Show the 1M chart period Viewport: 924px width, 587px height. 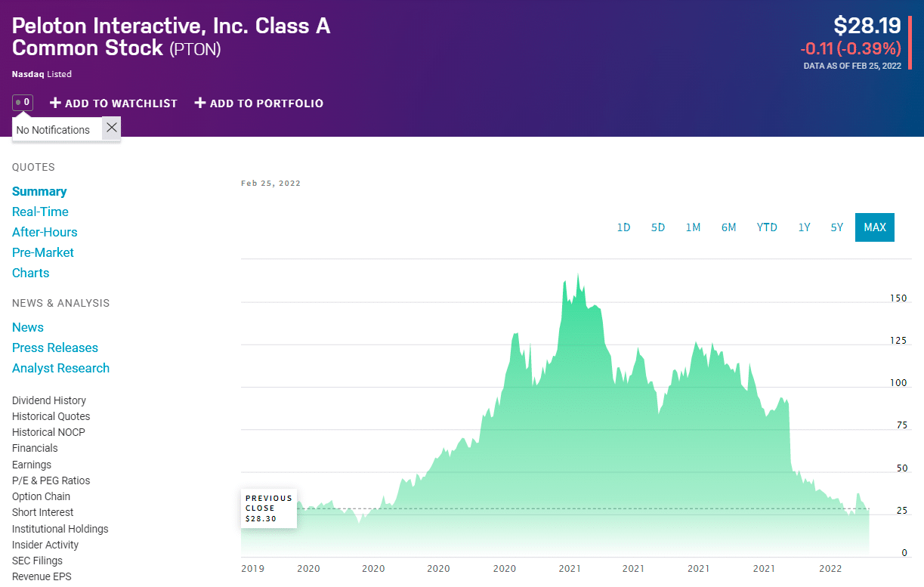pyautogui.click(x=693, y=227)
